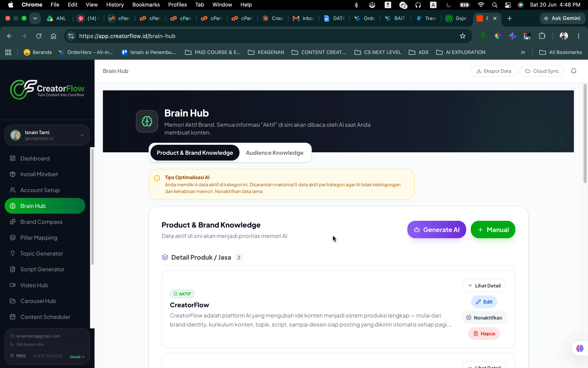
Task: Open Install Mindset in sidebar
Action: click(x=45, y=174)
